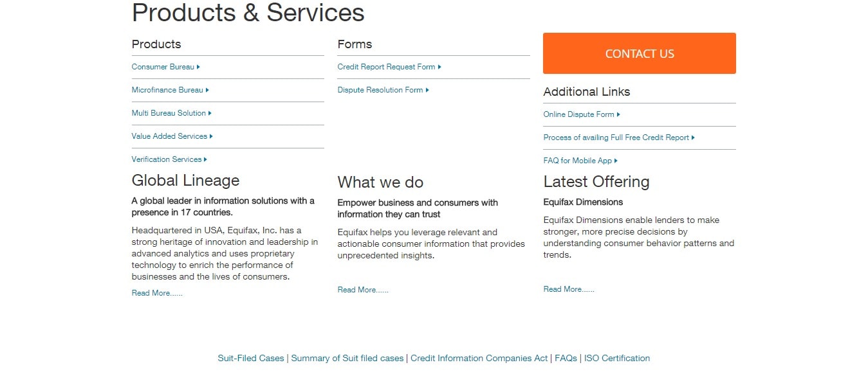
Task: Click the orange Contact Us button
Action: [639, 53]
